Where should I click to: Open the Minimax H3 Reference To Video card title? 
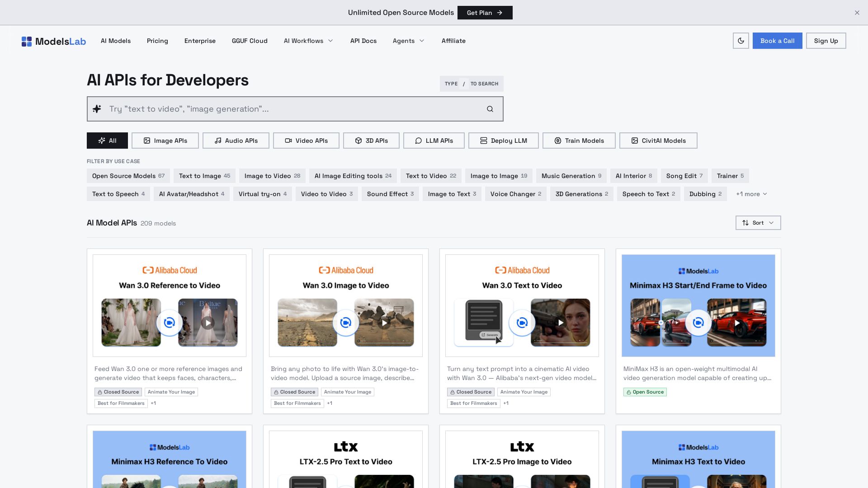click(170, 462)
